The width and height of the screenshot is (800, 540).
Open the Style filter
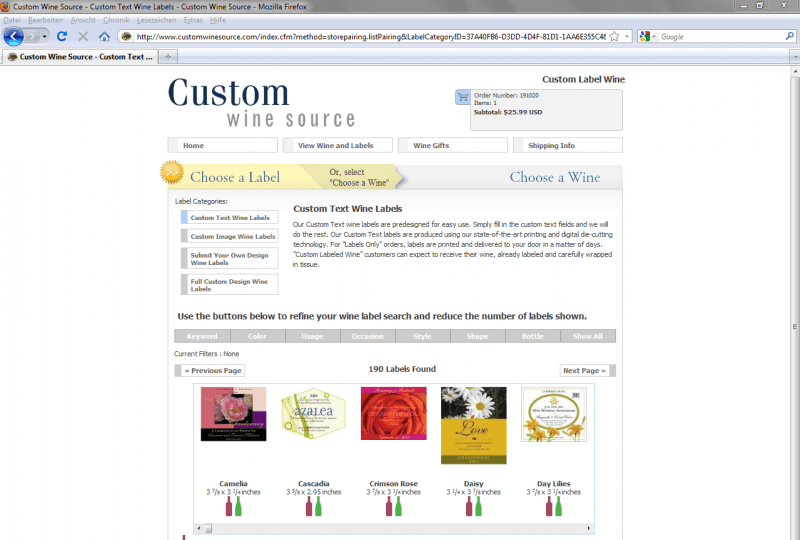tap(422, 336)
